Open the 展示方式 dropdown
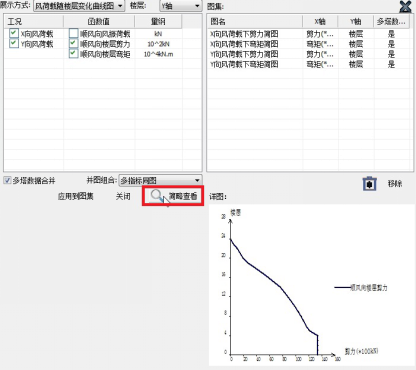This screenshot has height=370, width=416. (x=79, y=6)
